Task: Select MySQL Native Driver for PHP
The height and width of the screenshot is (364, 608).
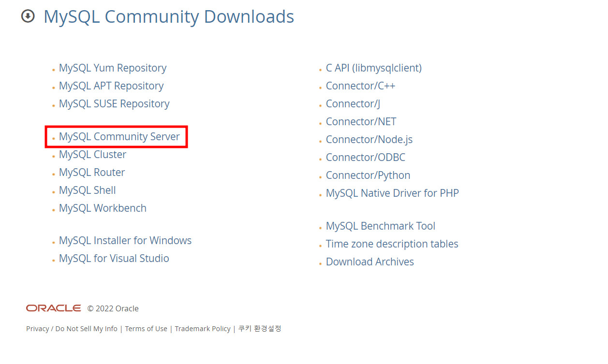Action: [x=392, y=193]
